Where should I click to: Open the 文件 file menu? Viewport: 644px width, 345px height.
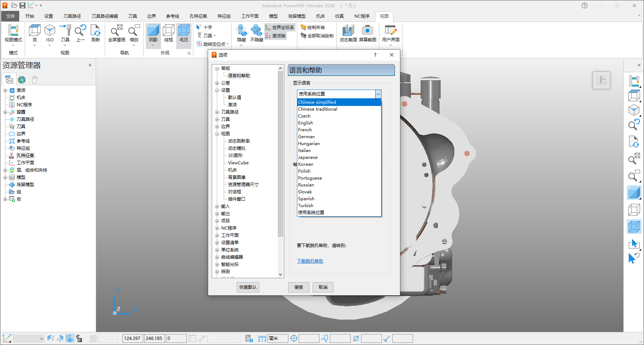[x=11, y=16]
